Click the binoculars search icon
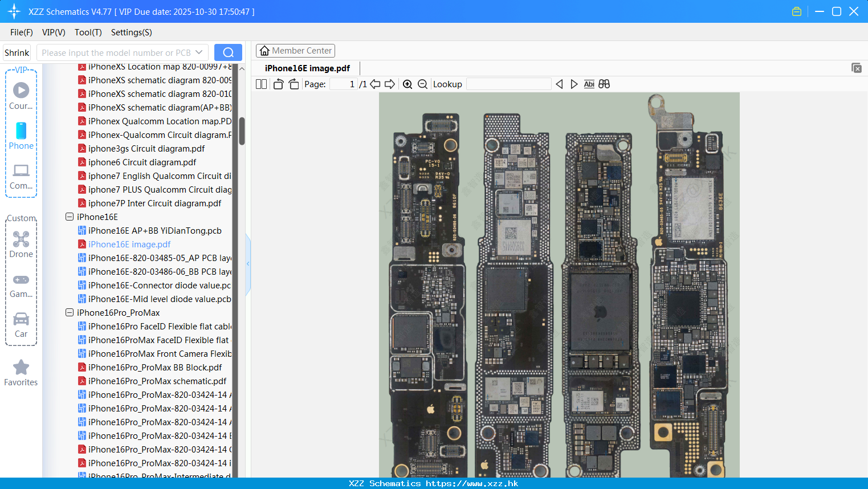The image size is (868, 489). click(604, 84)
